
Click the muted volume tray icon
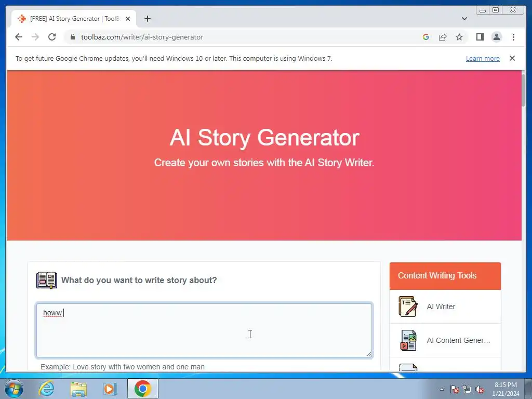click(x=480, y=389)
